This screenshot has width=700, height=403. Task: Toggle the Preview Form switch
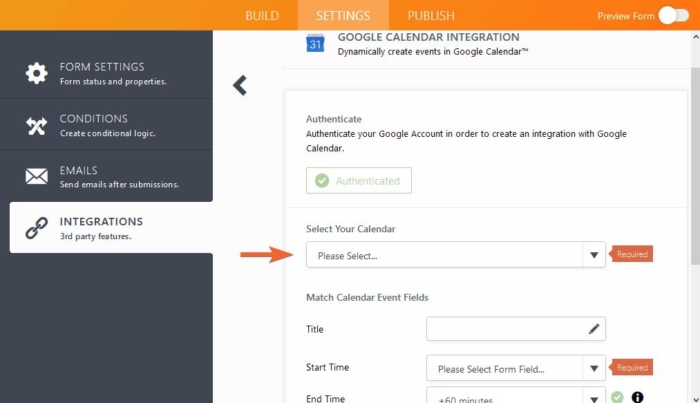click(674, 16)
